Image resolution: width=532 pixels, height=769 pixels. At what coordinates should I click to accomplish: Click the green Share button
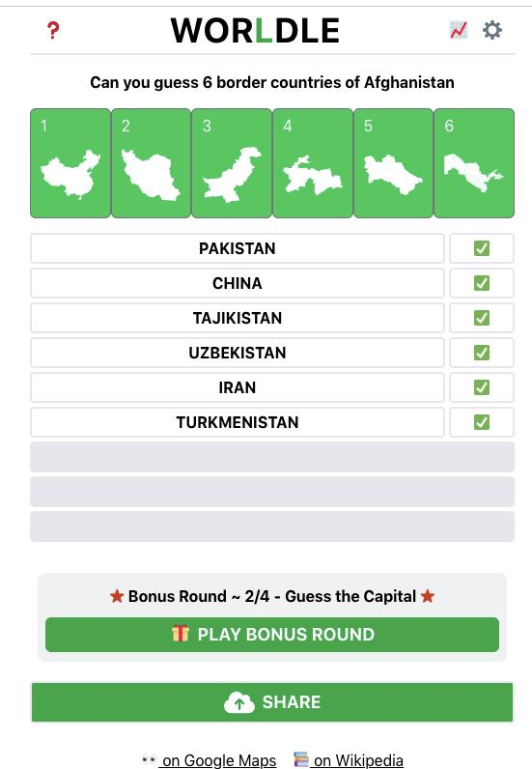pos(272,702)
